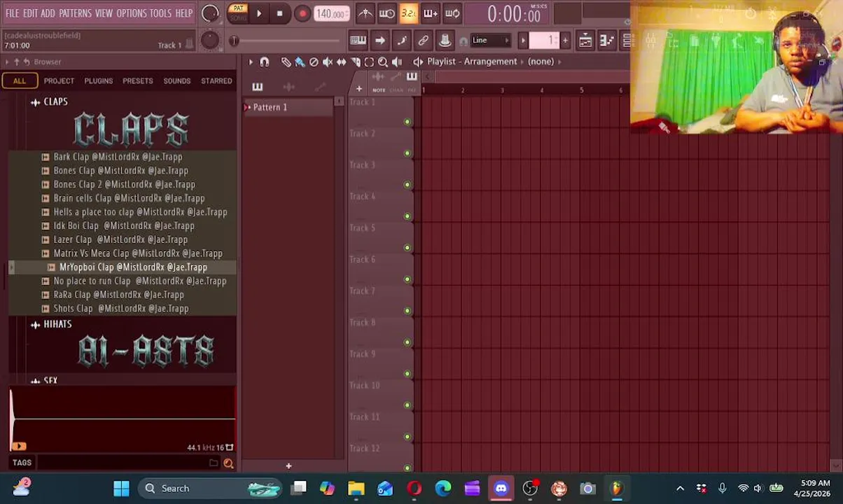Open the VIEW menu
Viewport: 843px width, 504px height.
coord(104,13)
